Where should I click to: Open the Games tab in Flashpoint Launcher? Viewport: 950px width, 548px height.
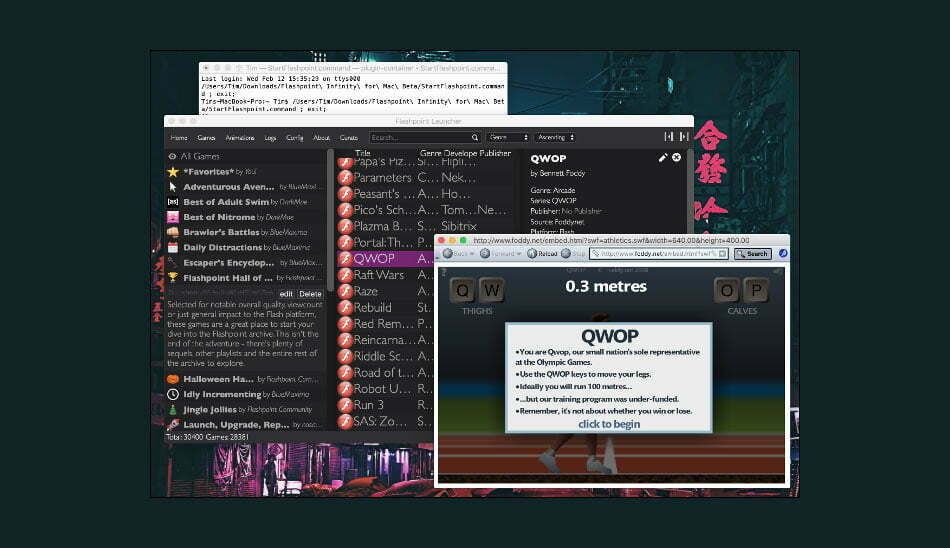pyautogui.click(x=206, y=138)
